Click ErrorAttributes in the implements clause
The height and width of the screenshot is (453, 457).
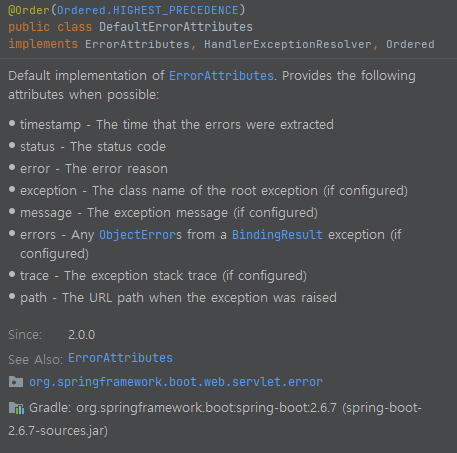[x=137, y=44]
